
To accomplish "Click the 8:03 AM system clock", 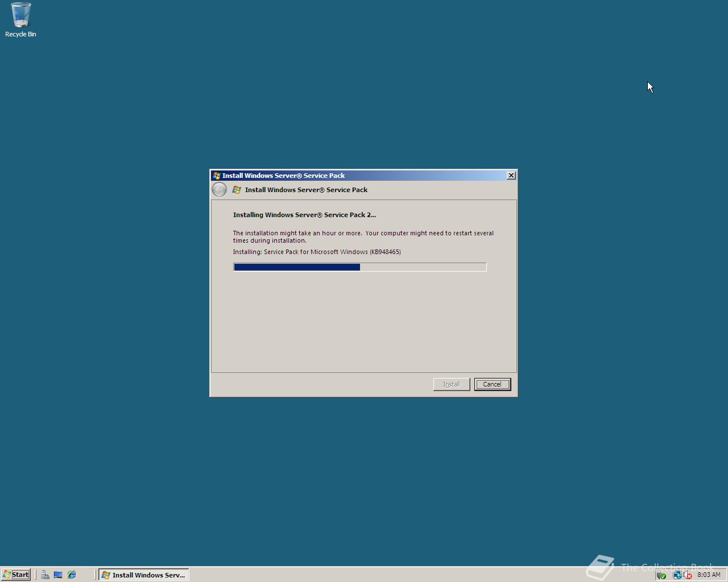I will 709,575.
